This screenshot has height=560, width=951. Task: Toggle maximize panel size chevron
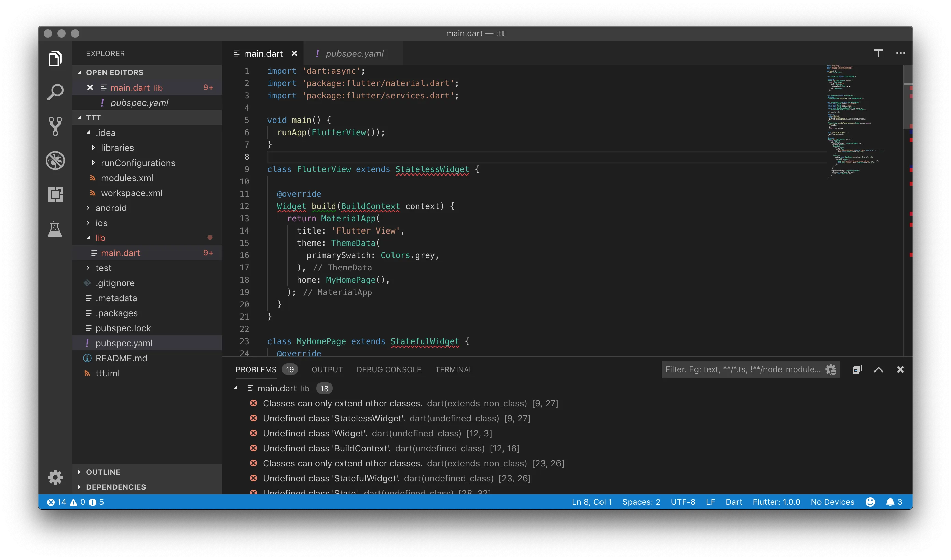coord(878,369)
